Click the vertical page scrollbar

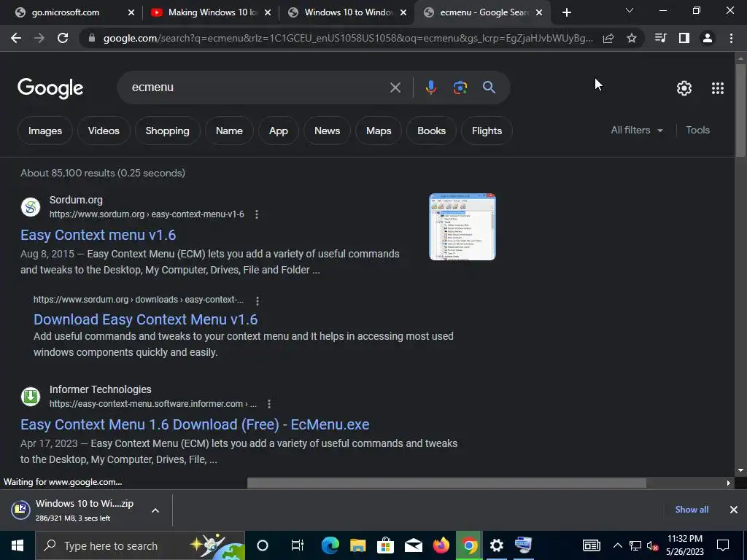pyautogui.click(x=740, y=110)
